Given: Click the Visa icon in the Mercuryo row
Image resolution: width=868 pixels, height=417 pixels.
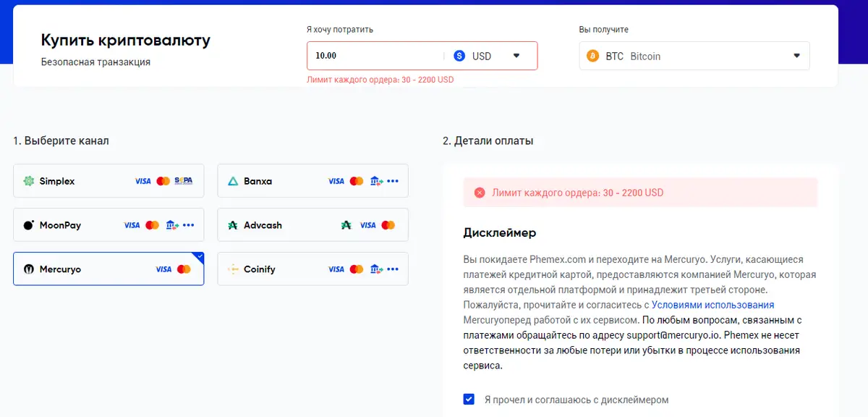Looking at the screenshot, I should (x=163, y=269).
